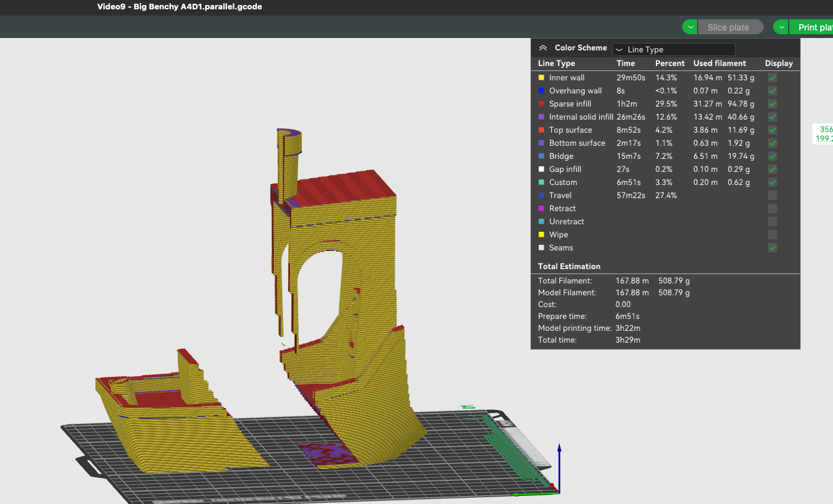The height and width of the screenshot is (504, 833).
Task: Toggle display of Gap infill lines
Action: pyautogui.click(x=773, y=169)
